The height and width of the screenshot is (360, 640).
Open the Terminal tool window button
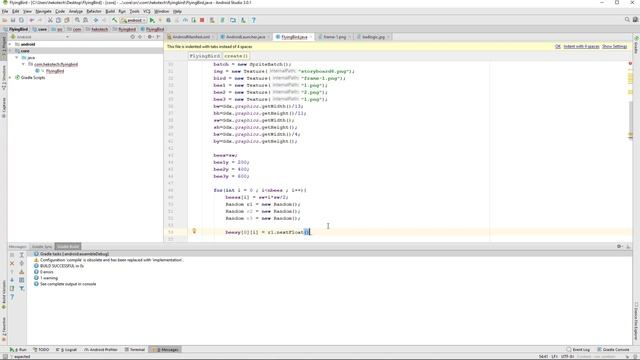tap(135, 350)
